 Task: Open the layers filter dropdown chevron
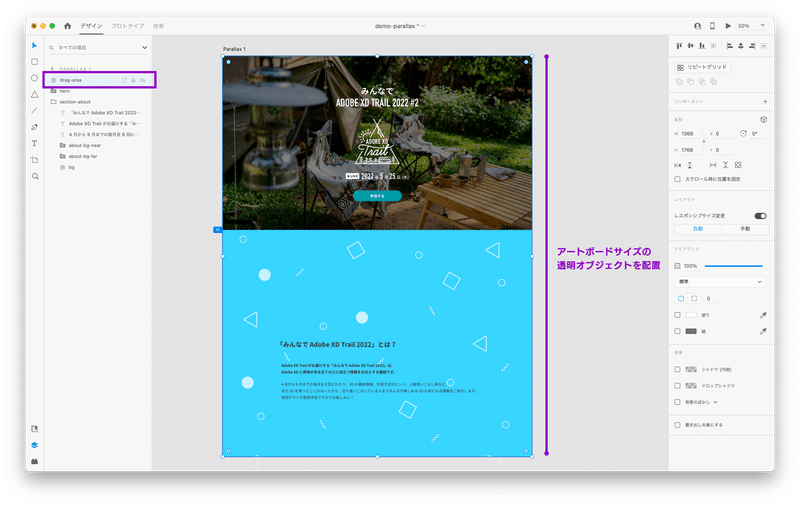(144, 47)
